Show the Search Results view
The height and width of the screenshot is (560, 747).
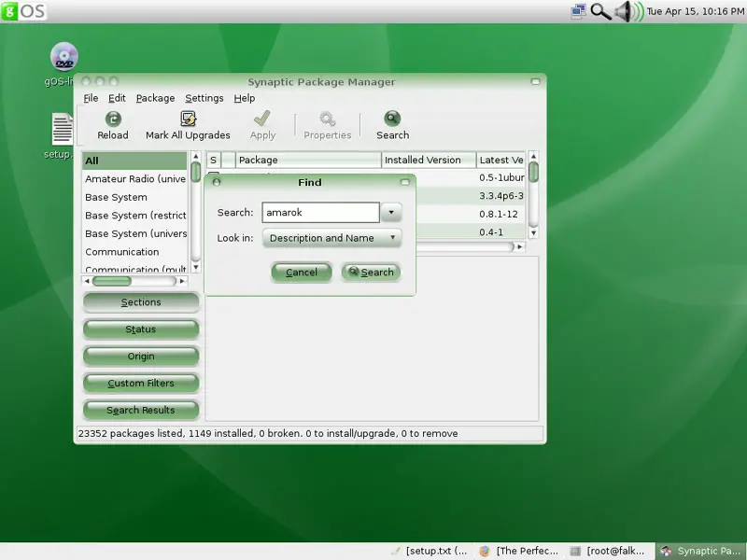tap(141, 411)
